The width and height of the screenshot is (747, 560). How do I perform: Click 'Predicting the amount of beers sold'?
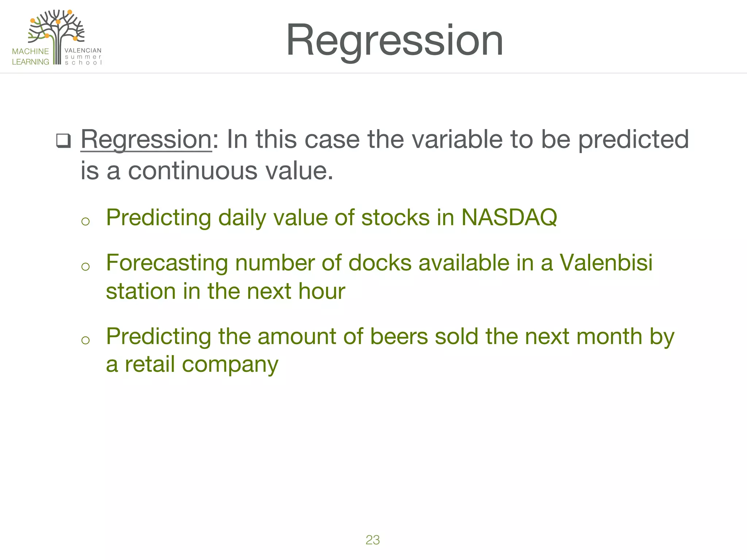coord(292,336)
